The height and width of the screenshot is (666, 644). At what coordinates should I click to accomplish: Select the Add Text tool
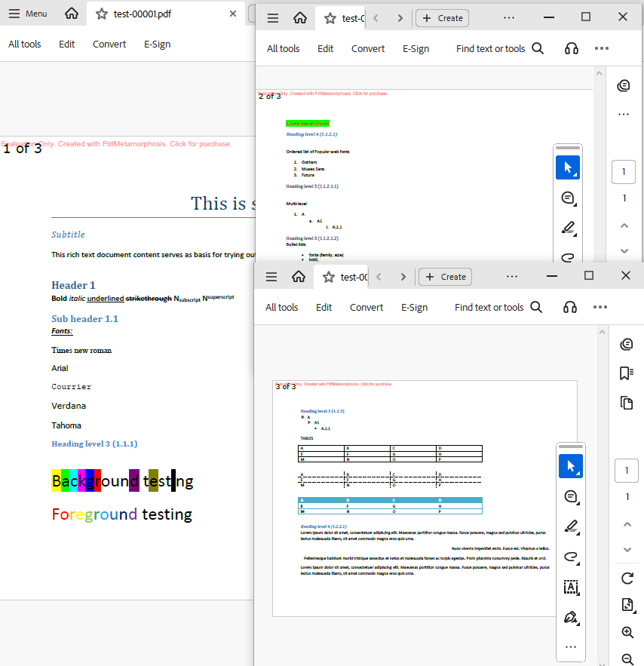point(571,587)
